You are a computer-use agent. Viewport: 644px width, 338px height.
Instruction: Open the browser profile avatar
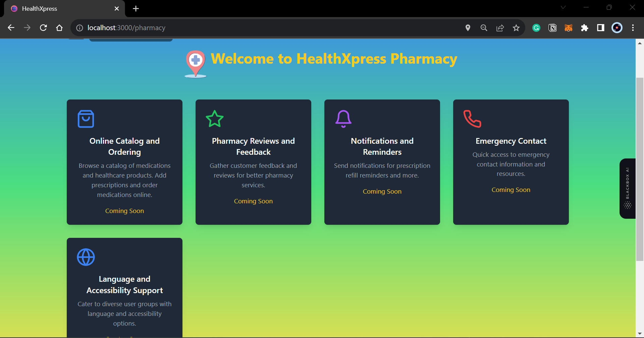[617, 28]
